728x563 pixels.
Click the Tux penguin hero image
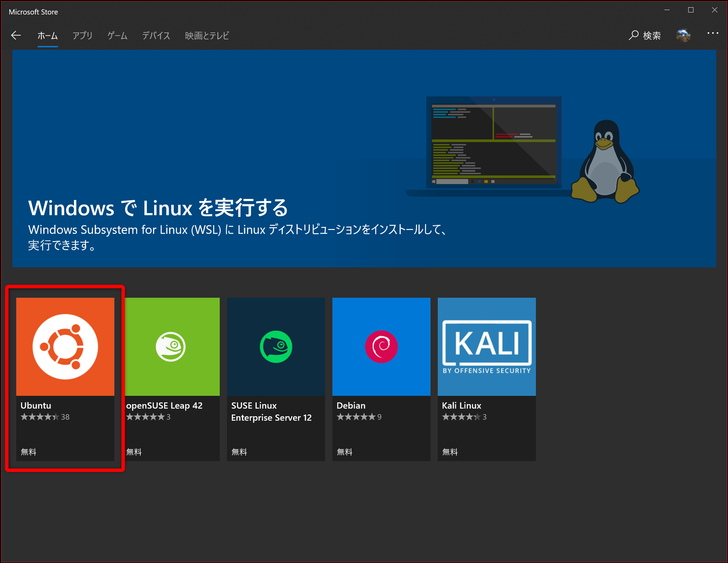(x=605, y=162)
